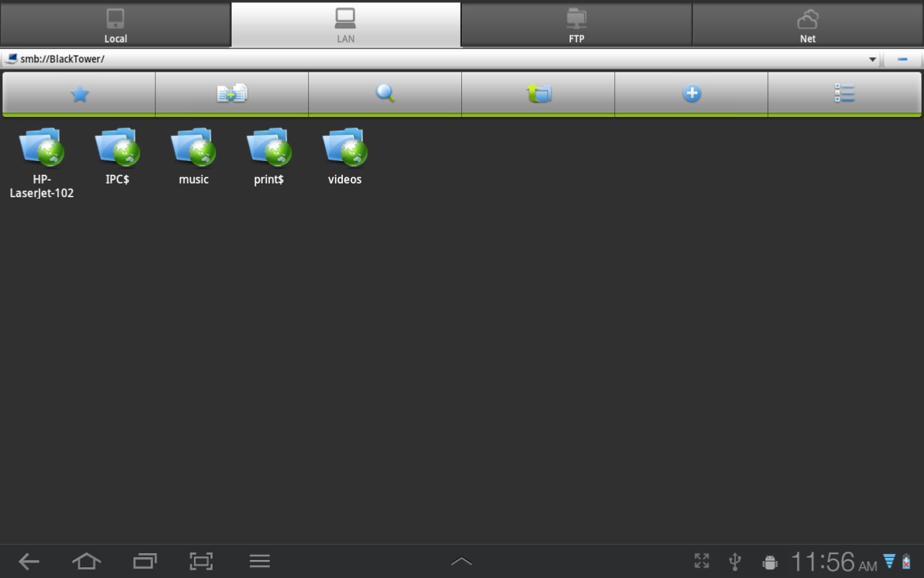Click the videos folder label

coord(345,179)
